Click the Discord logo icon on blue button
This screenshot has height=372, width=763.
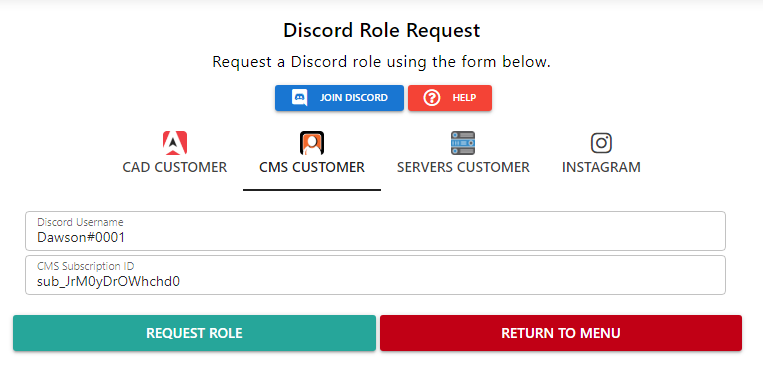tap(299, 98)
